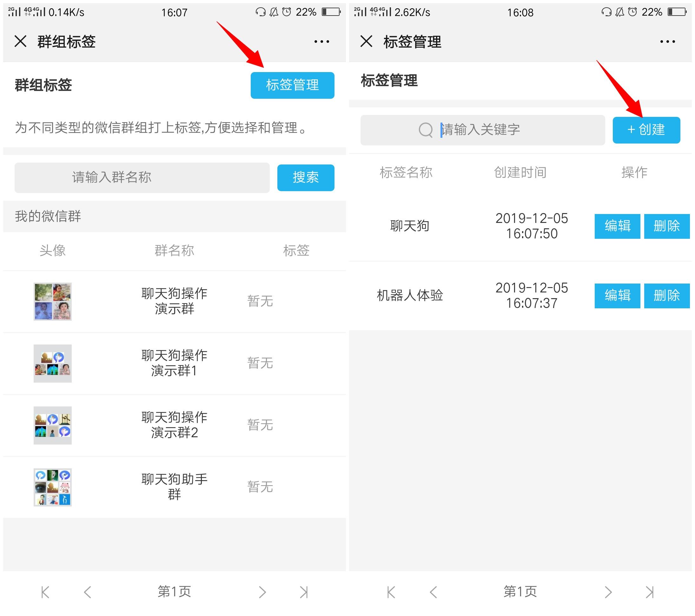
Task: Delete the 机器人体验 tag
Action: [666, 296]
